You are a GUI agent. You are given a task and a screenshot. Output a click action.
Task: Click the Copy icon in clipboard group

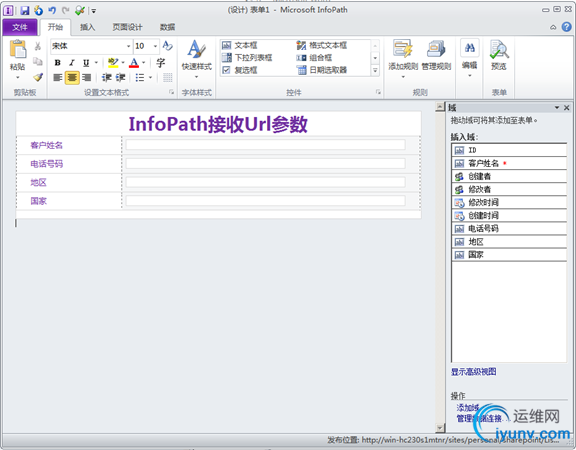(x=37, y=61)
